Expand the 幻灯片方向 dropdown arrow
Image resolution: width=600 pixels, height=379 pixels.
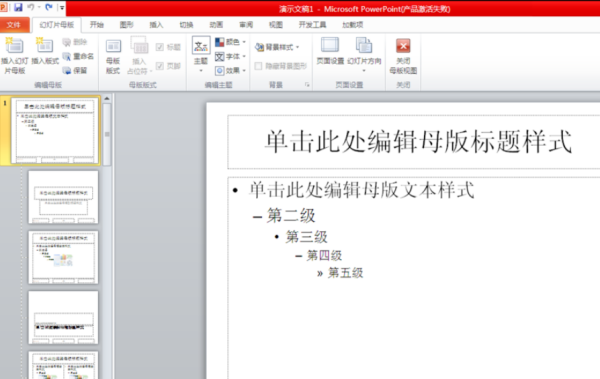pos(364,71)
